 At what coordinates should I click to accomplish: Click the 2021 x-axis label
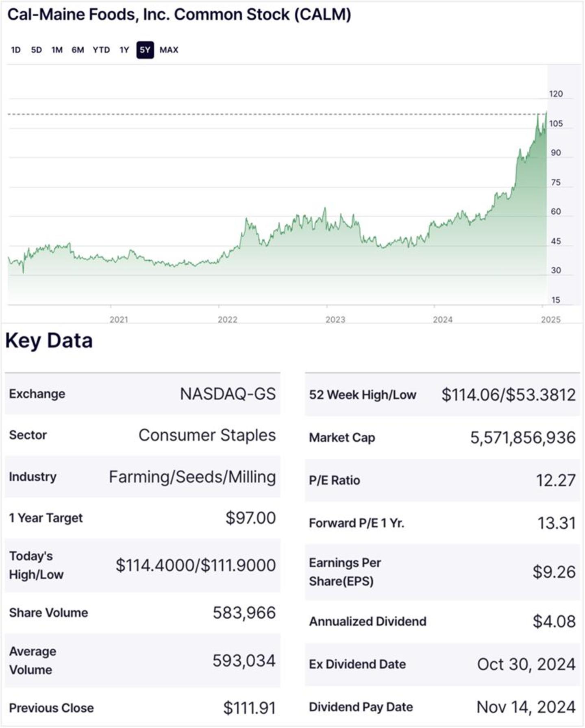coord(119,320)
